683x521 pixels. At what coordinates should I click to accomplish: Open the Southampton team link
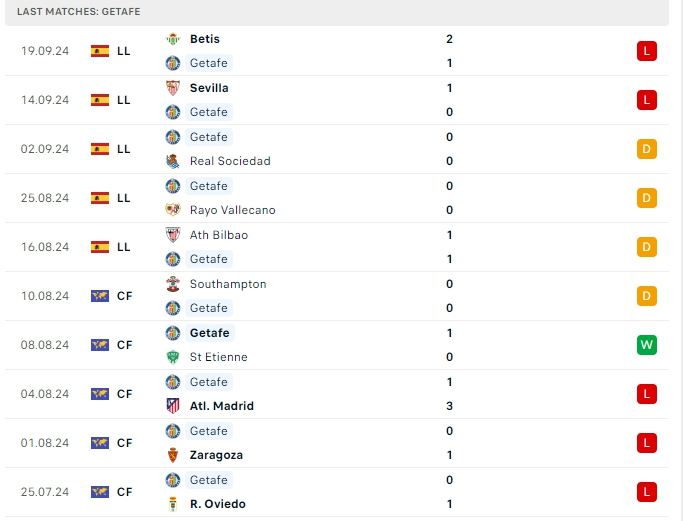pyautogui.click(x=228, y=284)
